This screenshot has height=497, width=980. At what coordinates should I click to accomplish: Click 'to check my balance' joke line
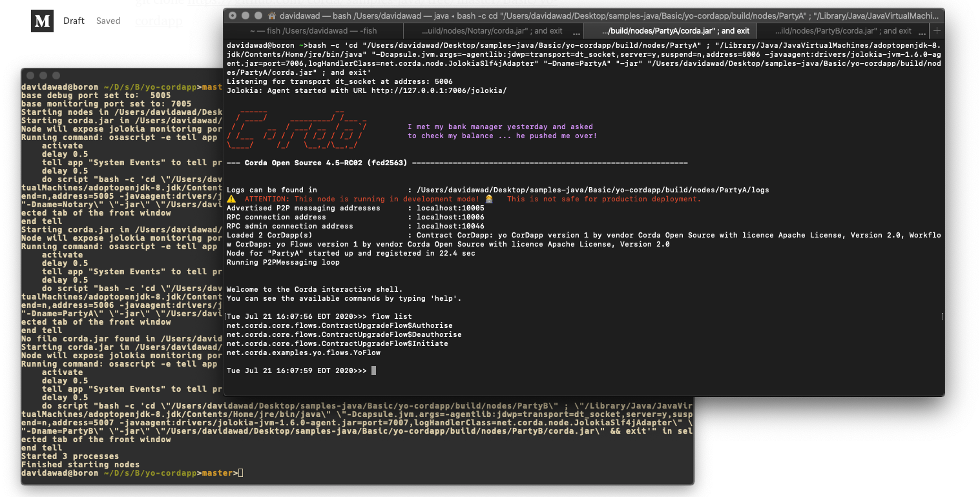(503, 136)
